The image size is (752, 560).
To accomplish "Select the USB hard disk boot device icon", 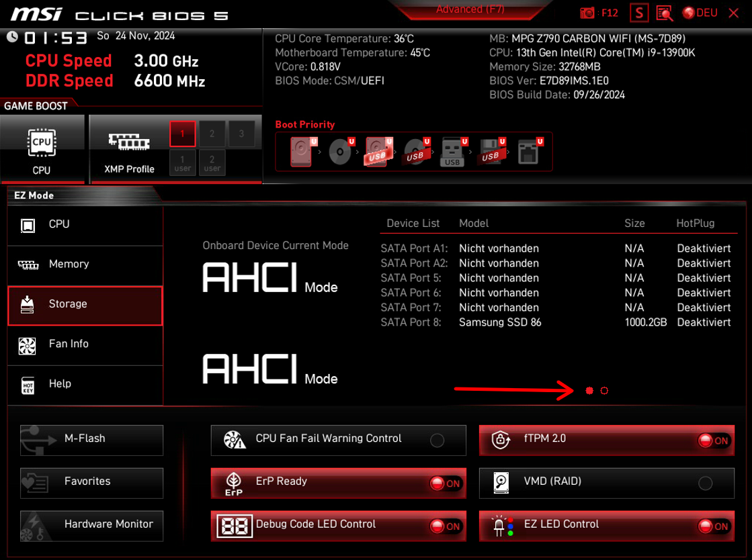I will pyautogui.click(x=379, y=152).
